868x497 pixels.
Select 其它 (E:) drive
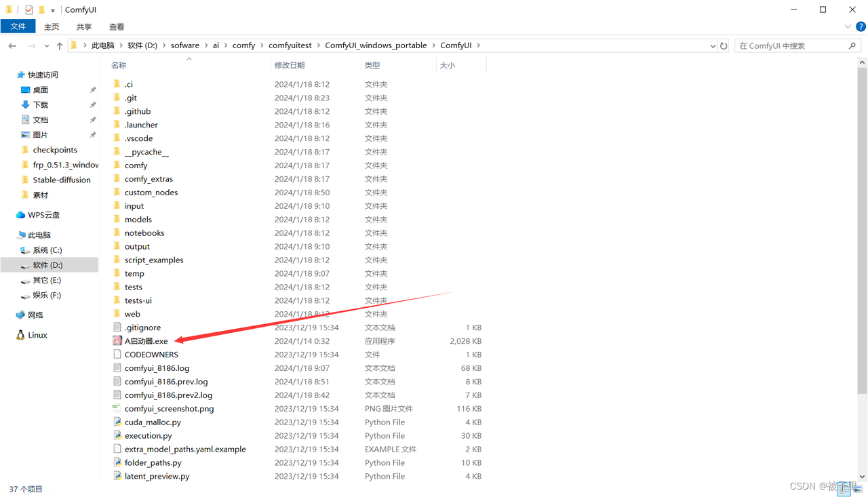(x=47, y=280)
